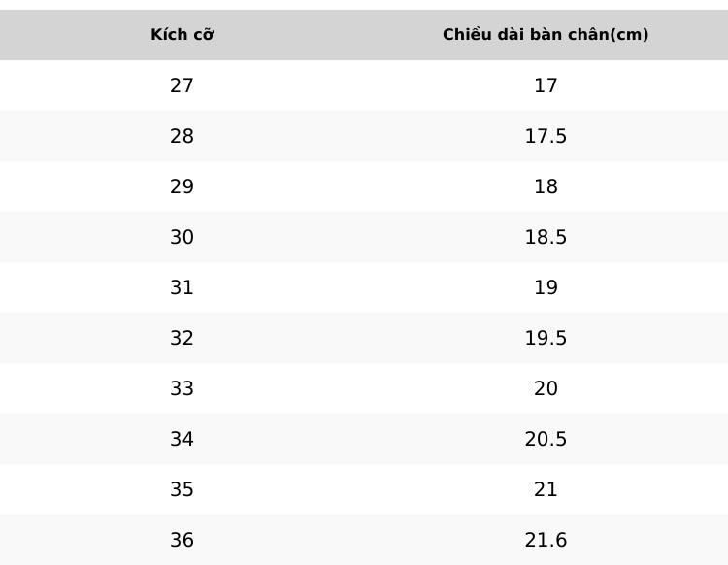Click the 17.5 foot length value
Viewport: 728px width, 565px height.
[546, 136]
